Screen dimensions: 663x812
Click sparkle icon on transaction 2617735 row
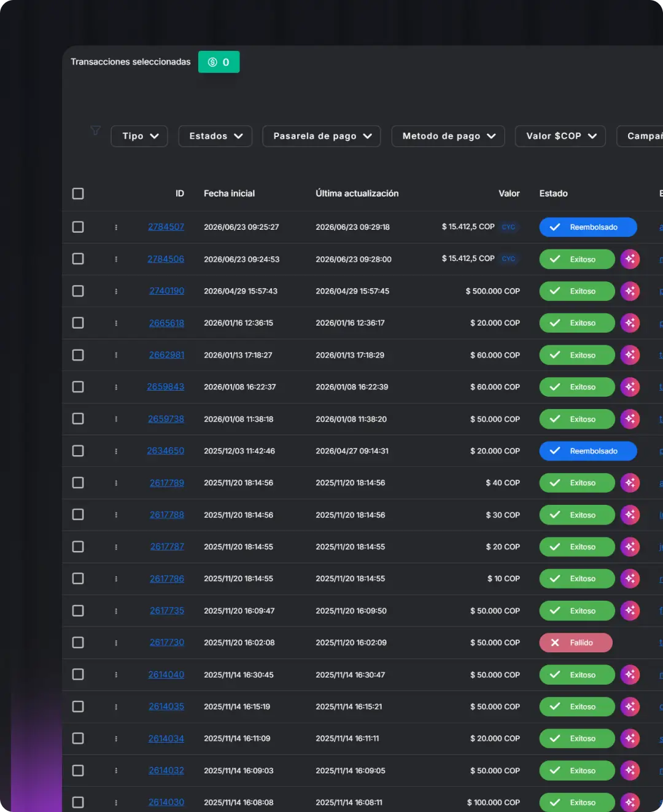click(x=630, y=611)
